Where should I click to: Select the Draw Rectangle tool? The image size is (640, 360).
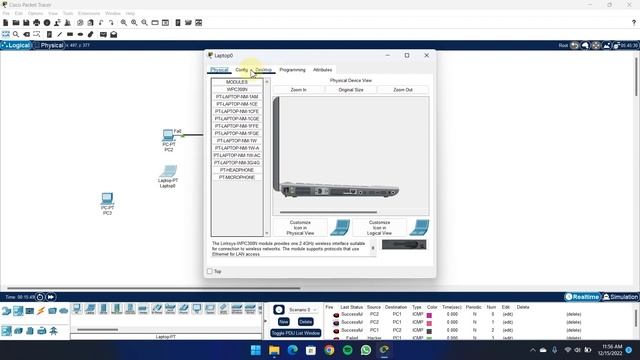coord(70,35)
